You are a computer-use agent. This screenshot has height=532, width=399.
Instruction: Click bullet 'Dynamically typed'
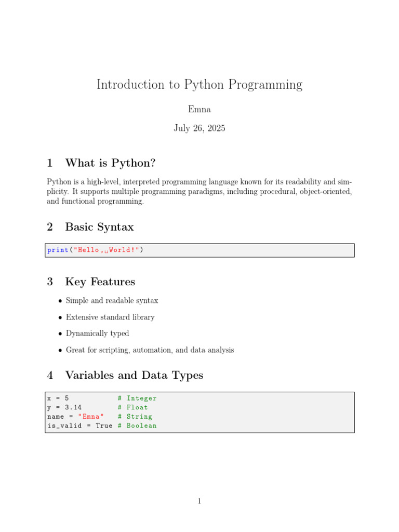tap(97, 334)
